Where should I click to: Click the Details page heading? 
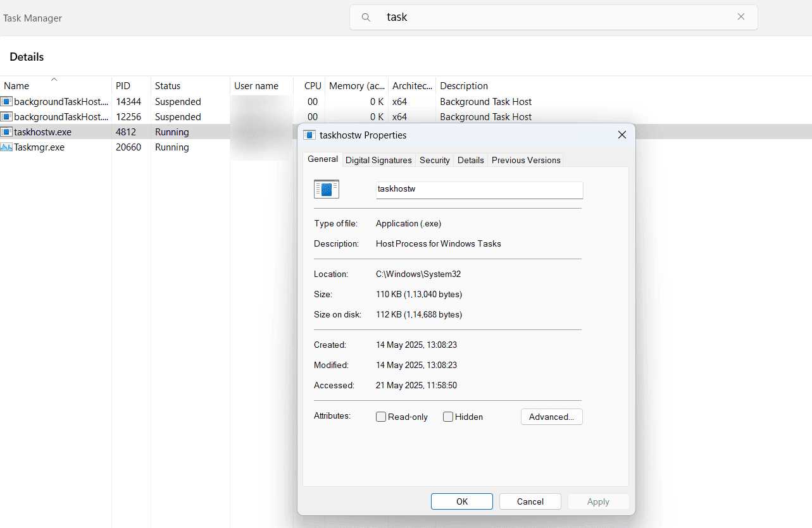(x=27, y=57)
